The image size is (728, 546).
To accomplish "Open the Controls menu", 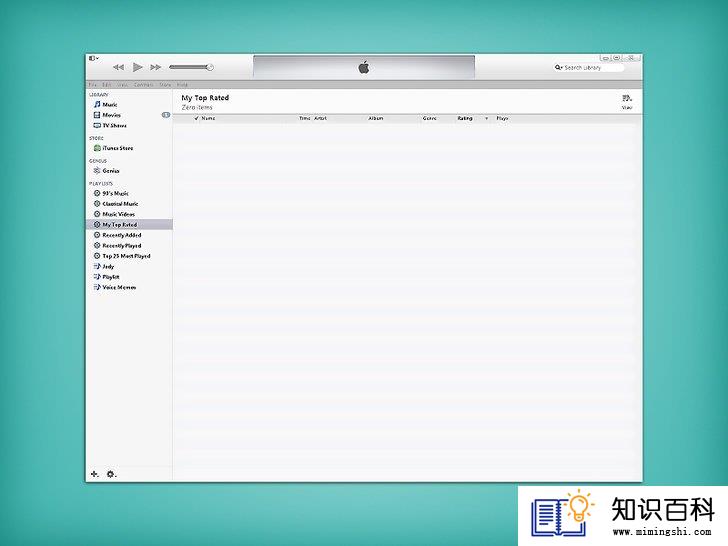I will point(143,84).
